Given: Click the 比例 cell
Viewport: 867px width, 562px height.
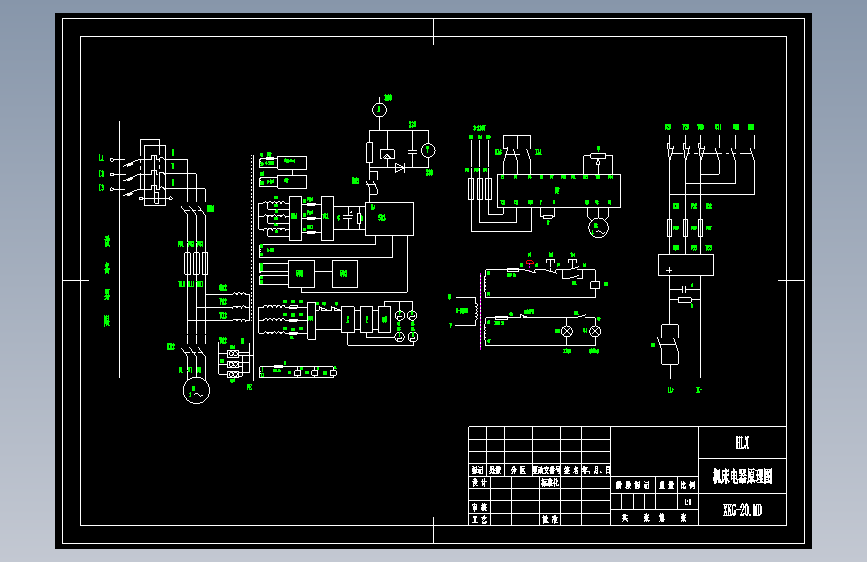Looking at the screenshot, I should pos(688,485).
